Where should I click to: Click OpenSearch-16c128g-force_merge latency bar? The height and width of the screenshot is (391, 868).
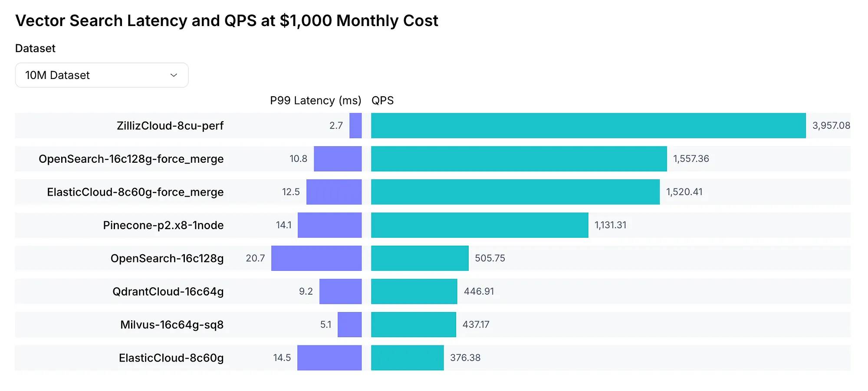tap(338, 159)
